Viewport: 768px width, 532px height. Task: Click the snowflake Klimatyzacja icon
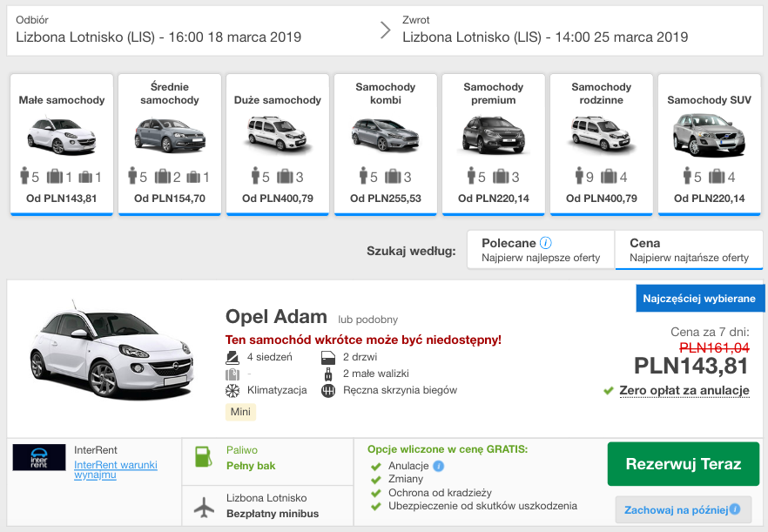coord(232,390)
